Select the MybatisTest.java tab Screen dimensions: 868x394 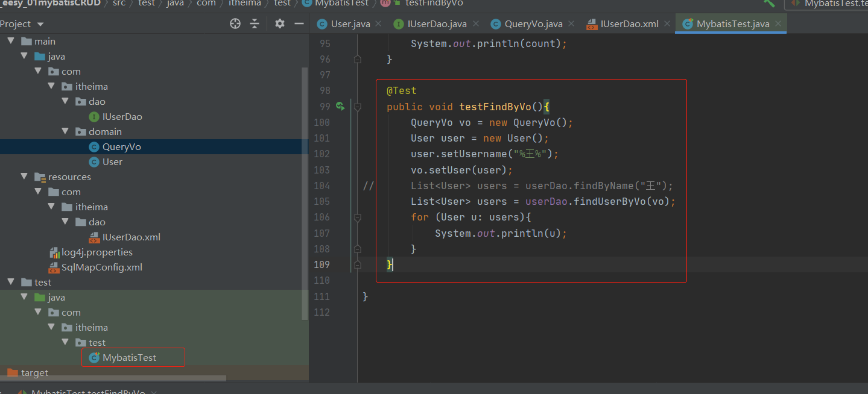pyautogui.click(x=732, y=23)
